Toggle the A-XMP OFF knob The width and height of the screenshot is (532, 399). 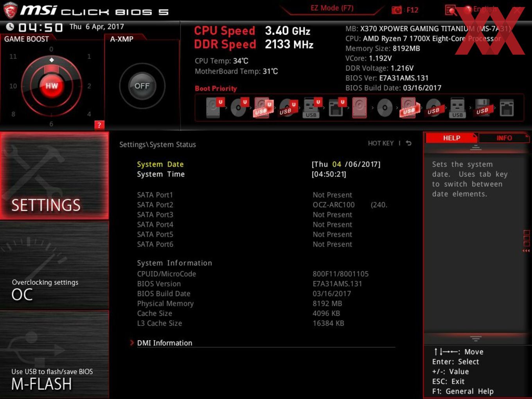(x=142, y=86)
